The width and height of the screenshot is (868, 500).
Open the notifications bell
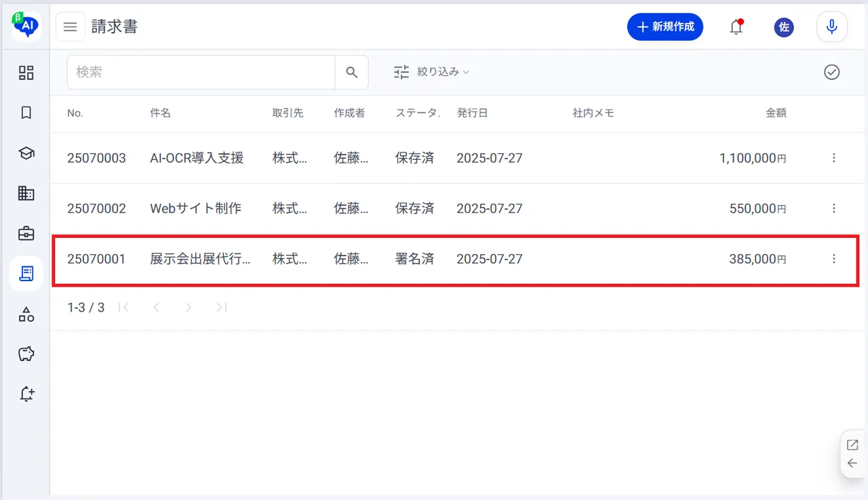pos(736,27)
